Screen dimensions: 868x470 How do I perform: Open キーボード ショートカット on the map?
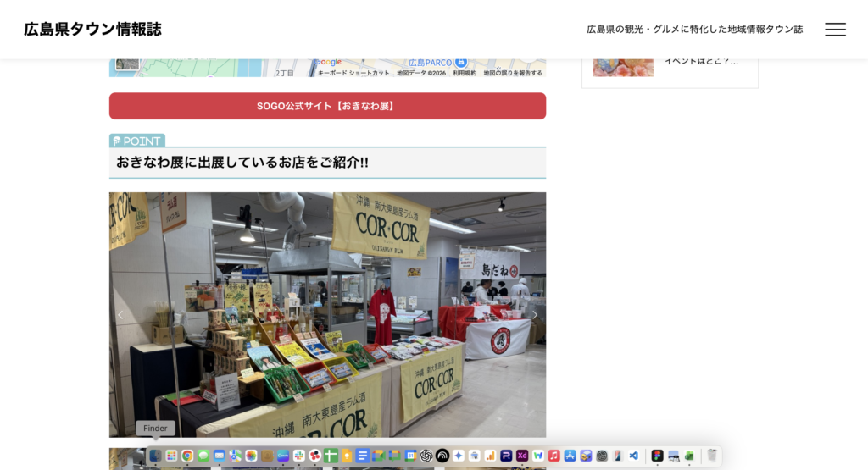coord(353,73)
